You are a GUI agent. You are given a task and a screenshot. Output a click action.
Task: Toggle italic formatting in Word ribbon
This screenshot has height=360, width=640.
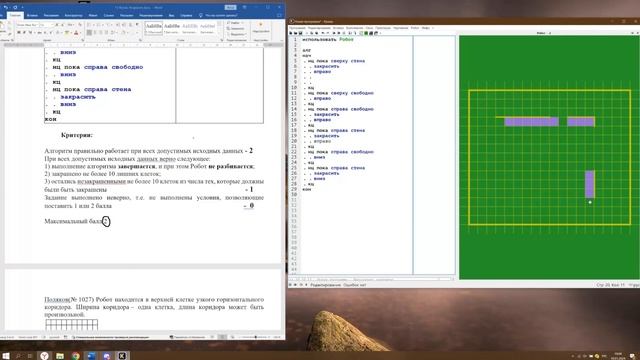pyautogui.click(x=24, y=33)
